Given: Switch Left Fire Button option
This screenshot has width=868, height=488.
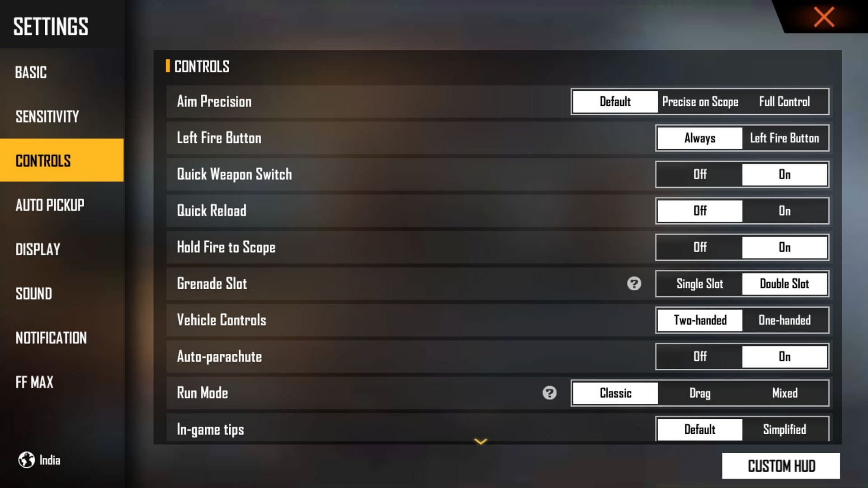Looking at the screenshot, I should click(784, 138).
